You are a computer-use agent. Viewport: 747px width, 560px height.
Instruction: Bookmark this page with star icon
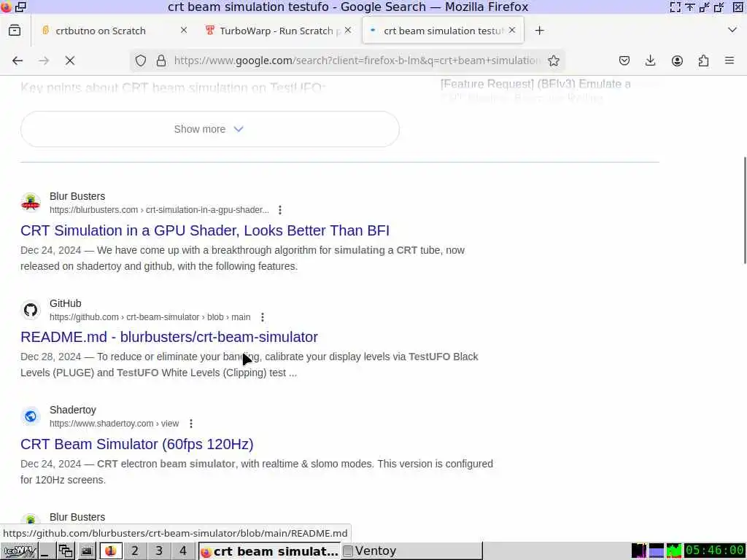point(553,61)
